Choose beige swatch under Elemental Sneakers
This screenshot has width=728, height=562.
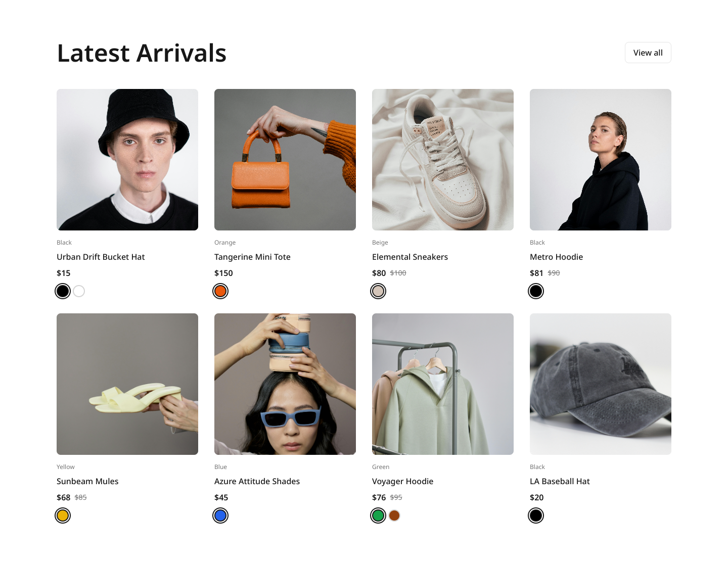click(x=378, y=291)
